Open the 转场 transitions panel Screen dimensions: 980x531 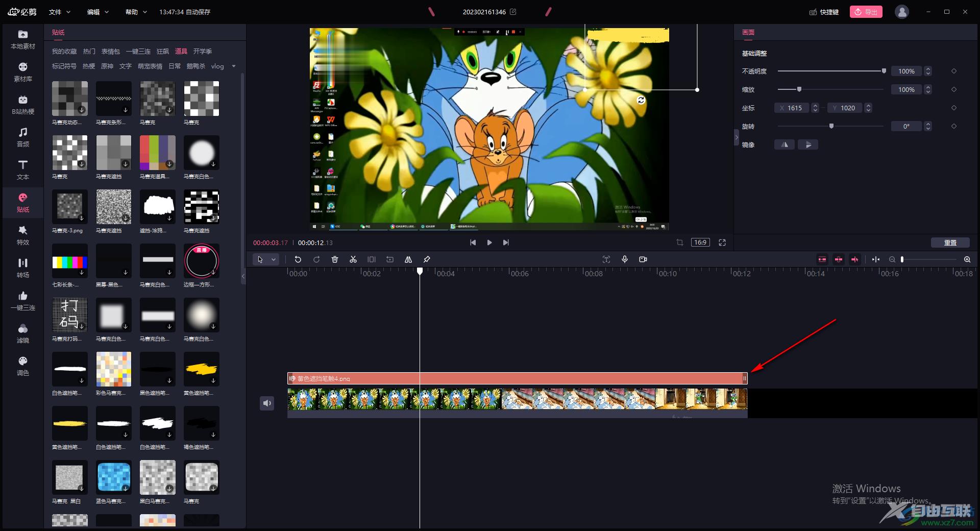(x=23, y=268)
